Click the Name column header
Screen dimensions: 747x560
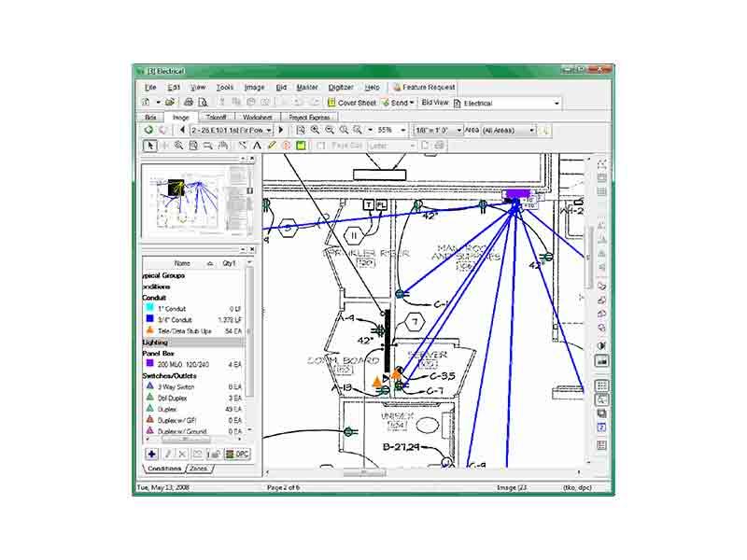(x=182, y=263)
